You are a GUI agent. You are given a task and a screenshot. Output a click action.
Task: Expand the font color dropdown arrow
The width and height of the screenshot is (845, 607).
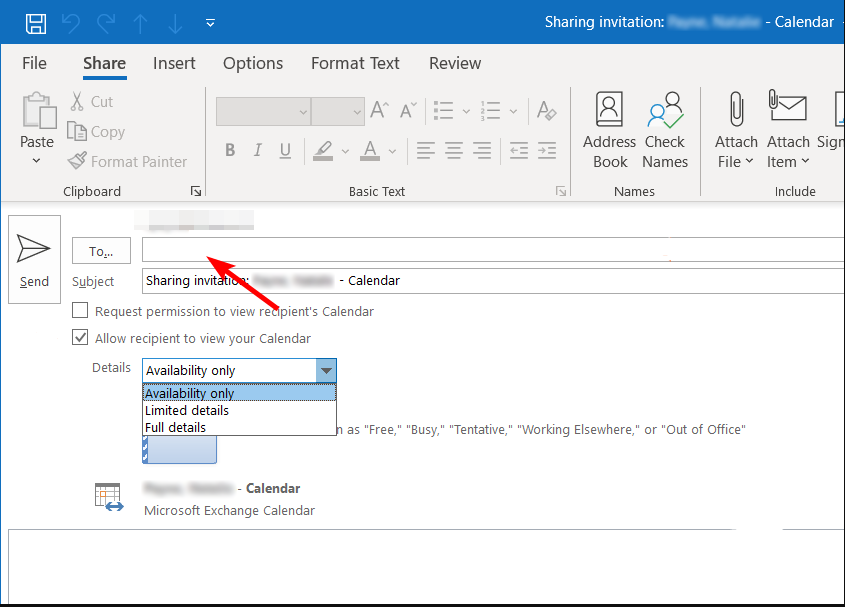[393, 151]
